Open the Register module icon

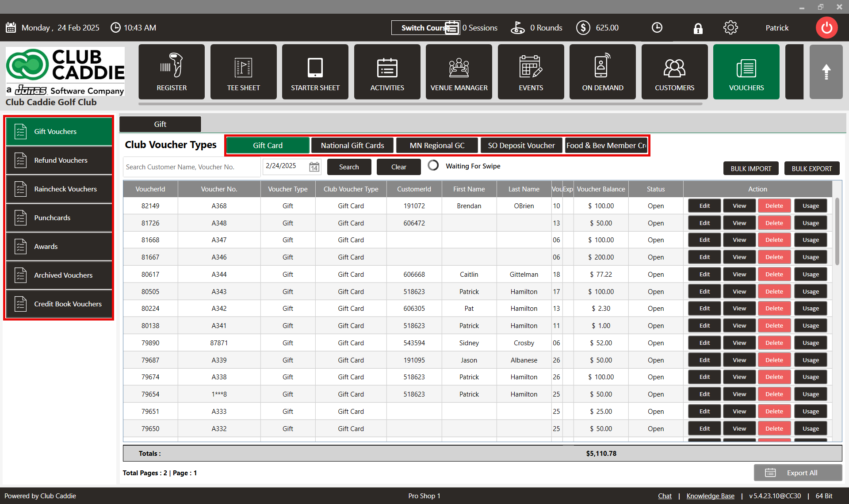point(172,72)
